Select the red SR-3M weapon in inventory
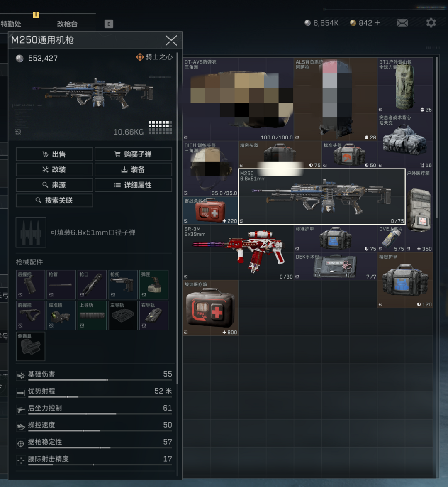Viewport: 448px width, 487px height. click(x=238, y=252)
